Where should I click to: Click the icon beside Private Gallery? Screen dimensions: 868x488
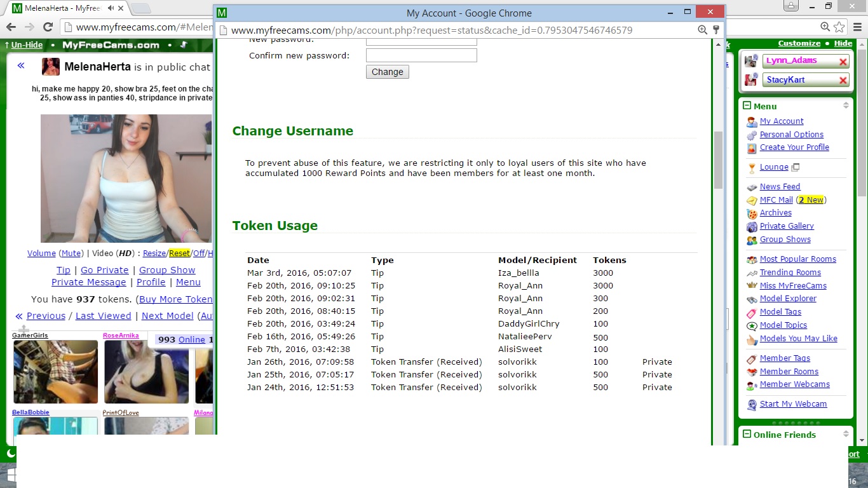[752, 227]
